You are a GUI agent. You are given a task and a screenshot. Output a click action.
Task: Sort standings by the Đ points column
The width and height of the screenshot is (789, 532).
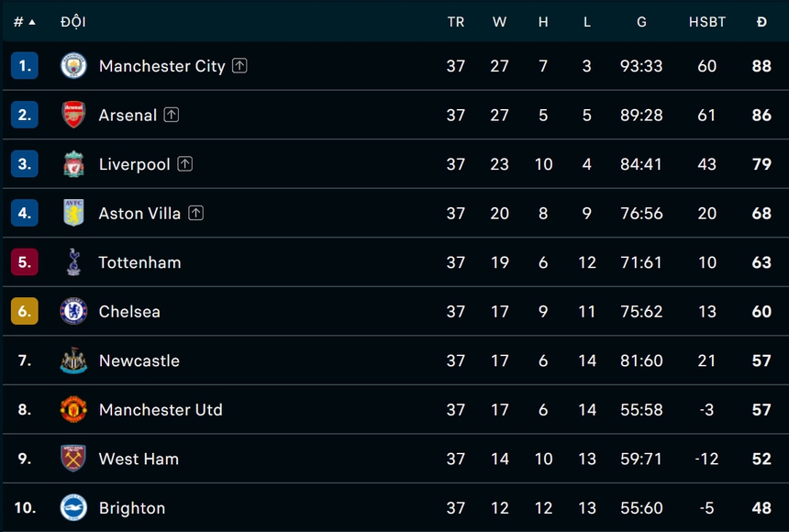coord(761,22)
